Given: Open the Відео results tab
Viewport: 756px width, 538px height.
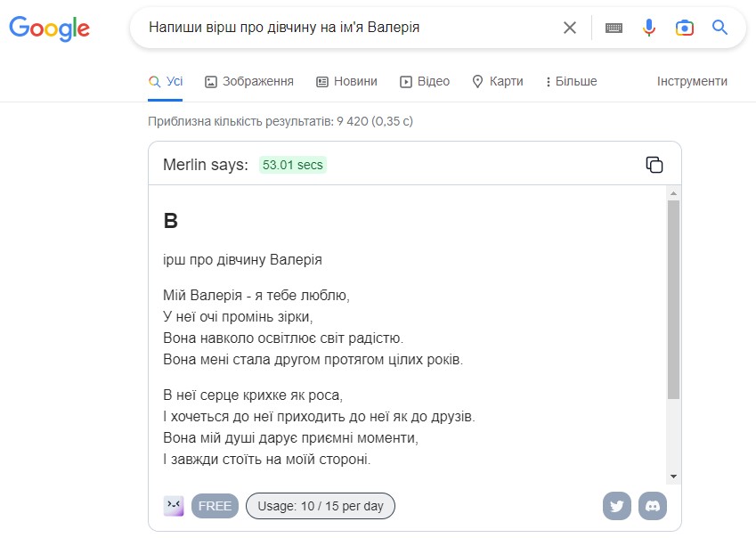Looking at the screenshot, I should coord(425,81).
